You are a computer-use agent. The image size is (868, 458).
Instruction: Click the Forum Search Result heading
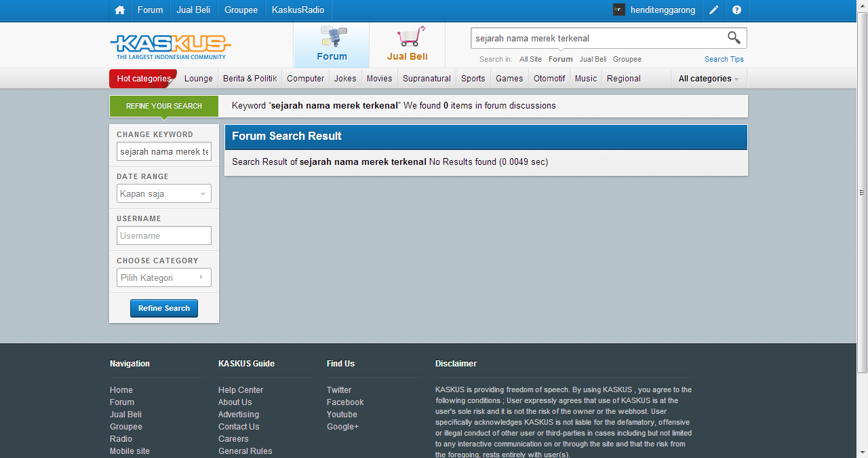tap(287, 136)
